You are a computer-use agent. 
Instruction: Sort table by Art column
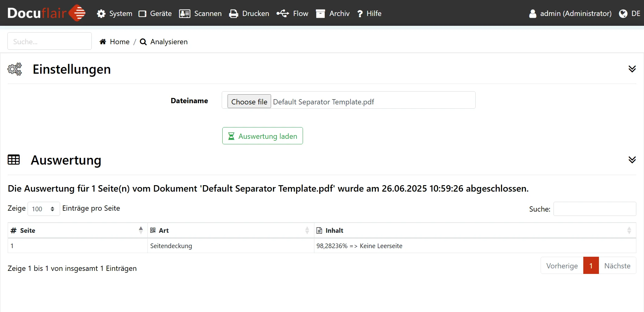(231, 230)
